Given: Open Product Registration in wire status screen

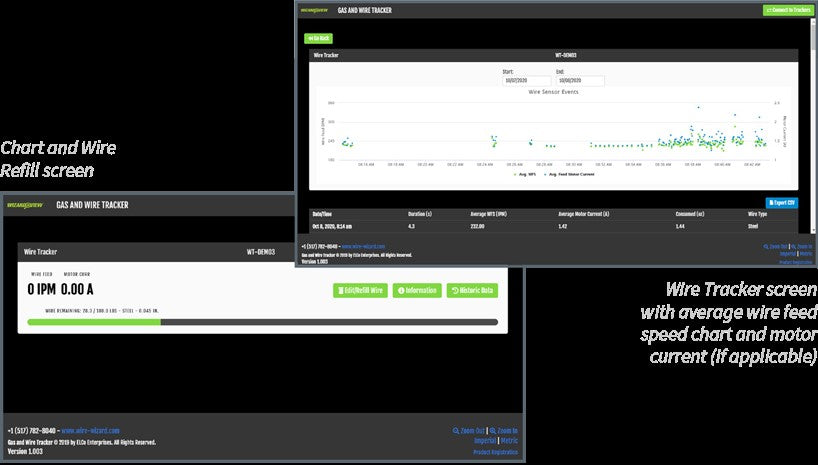Looking at the screenshot, I should [x=496, y=452].
